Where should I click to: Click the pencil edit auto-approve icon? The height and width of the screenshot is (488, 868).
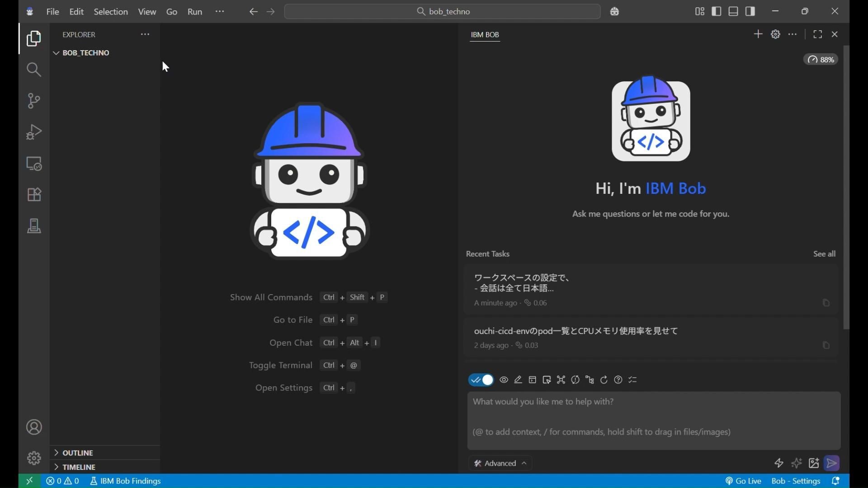click(x=518, y=380)
